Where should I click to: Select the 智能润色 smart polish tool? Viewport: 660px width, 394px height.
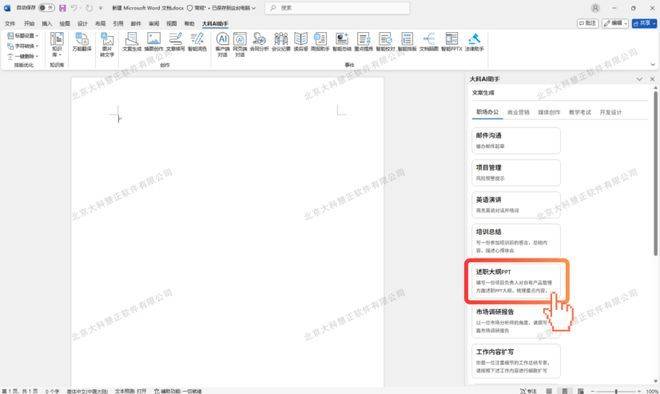pos(197,41)
